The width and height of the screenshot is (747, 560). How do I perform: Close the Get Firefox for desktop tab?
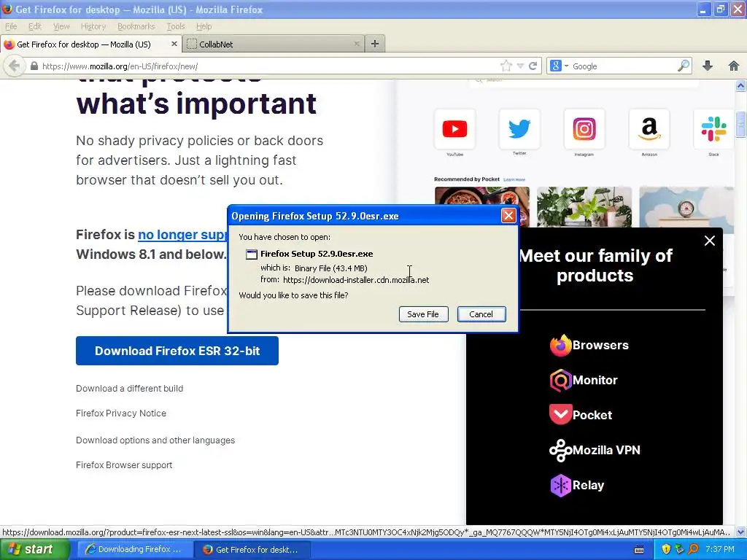(x=174, y=44)
